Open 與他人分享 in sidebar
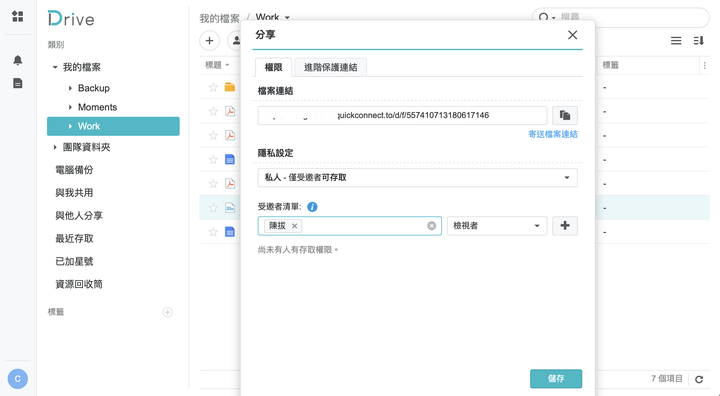Viewport: 720px width, 396px height. point(79,216)
